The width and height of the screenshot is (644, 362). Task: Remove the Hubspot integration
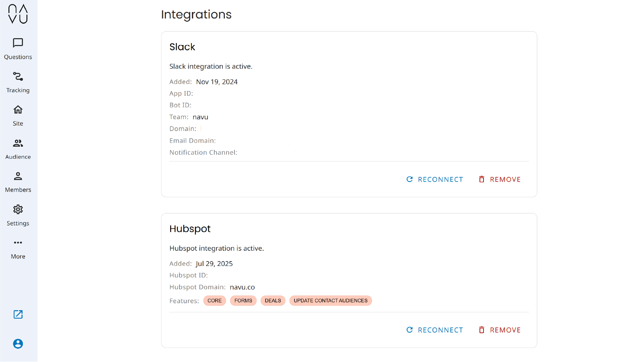click(500, 330)
